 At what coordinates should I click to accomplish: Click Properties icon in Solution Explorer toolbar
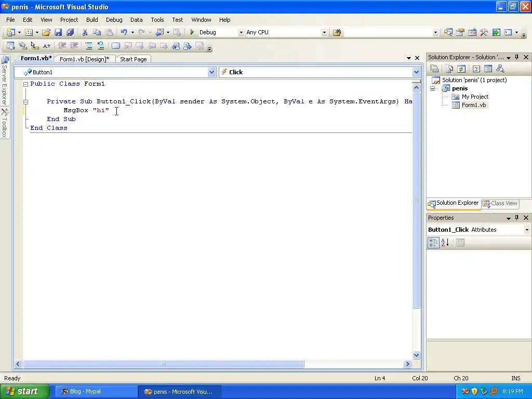(434, 69)
